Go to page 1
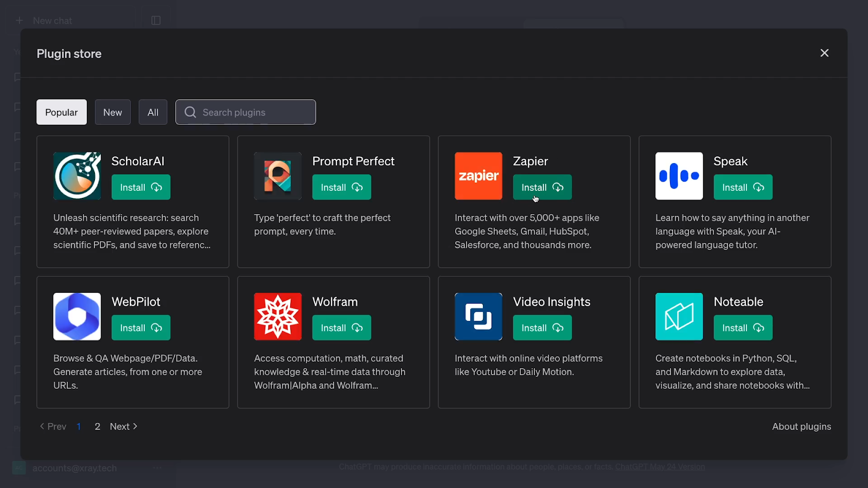Viewport: 868px width, 488px height. pos(79,427)
